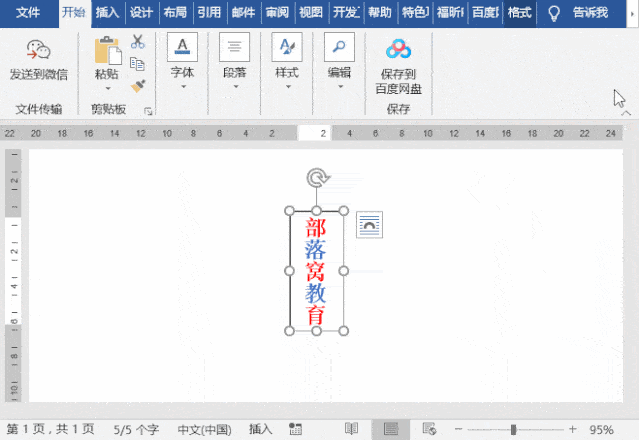Expand the 粘贴 dropdown arrow

coord(108,88)
